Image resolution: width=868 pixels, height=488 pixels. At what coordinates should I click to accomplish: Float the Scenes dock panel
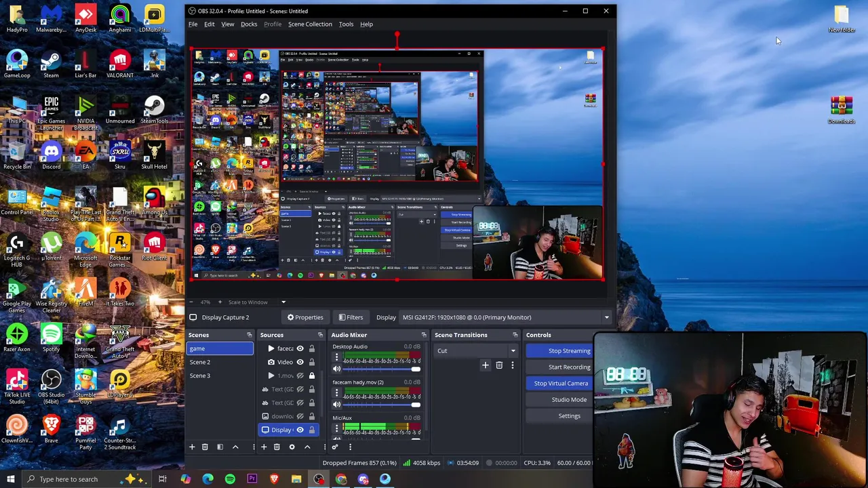pos(249,335)
